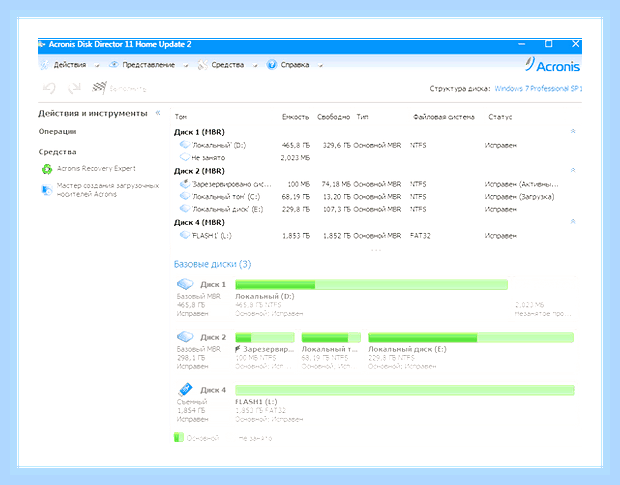Image resolution: width=620 pixels, height=485 pixels.
Task: Select the 'FLASH1' (L:) row
Action: click(x=374, y=236)
